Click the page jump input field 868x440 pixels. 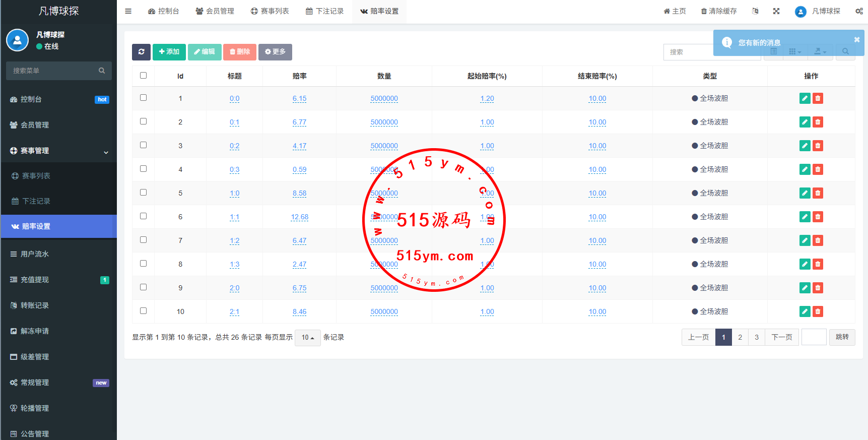[x=814, y=337]
